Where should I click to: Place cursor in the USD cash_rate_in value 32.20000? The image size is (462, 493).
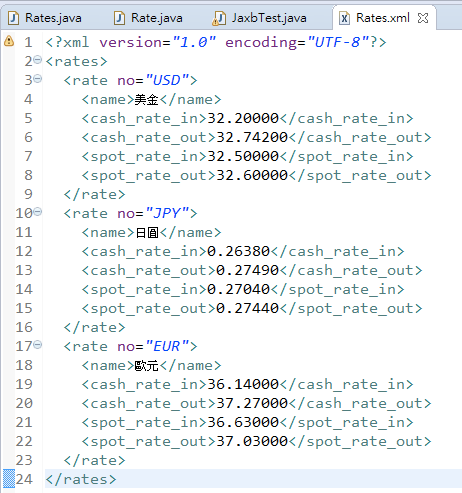tap(243, 118)
